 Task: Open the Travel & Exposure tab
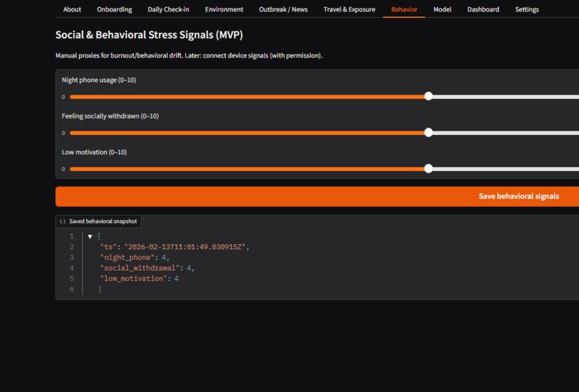pos(349,9)
